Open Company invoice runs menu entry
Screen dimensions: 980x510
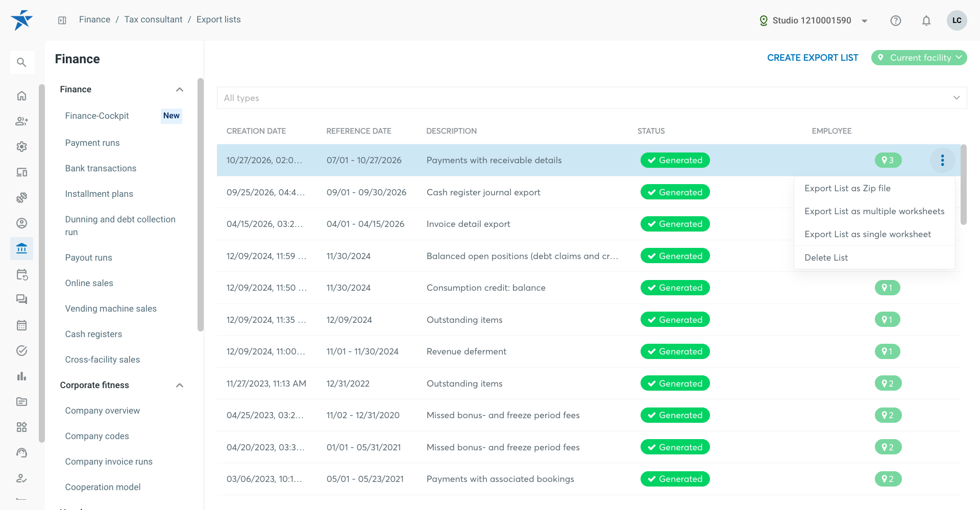pyautogui.click(x=109, y=462)
